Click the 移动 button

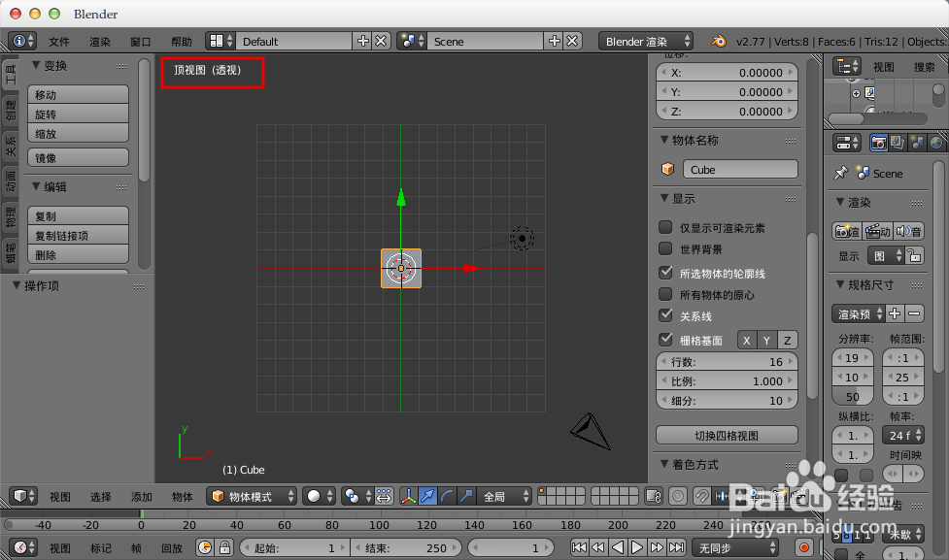tap(78, 94)
